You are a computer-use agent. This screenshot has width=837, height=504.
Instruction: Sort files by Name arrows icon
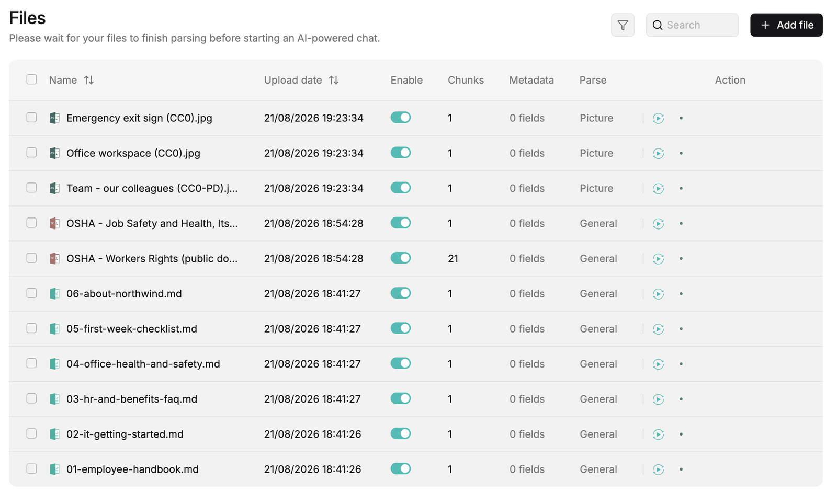coord(89,80)
